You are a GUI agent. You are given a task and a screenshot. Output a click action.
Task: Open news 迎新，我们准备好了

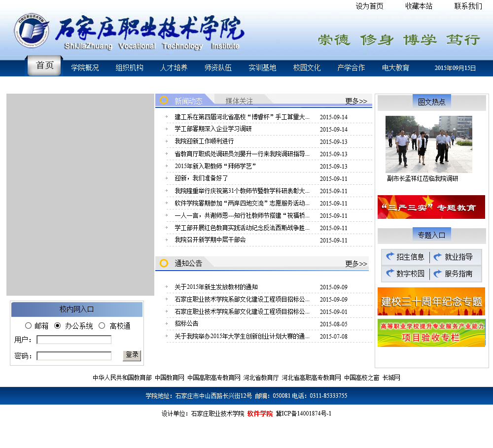[x=201, y=178]
